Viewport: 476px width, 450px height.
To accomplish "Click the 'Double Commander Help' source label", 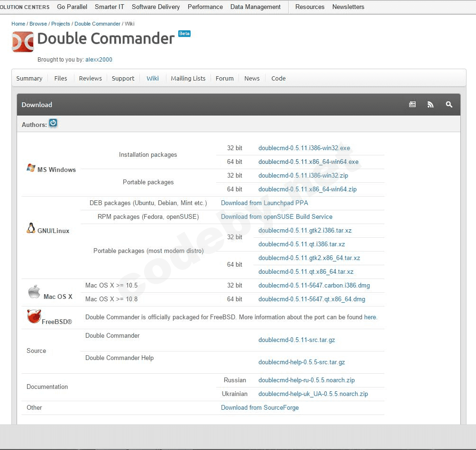I will pos(119,358).
